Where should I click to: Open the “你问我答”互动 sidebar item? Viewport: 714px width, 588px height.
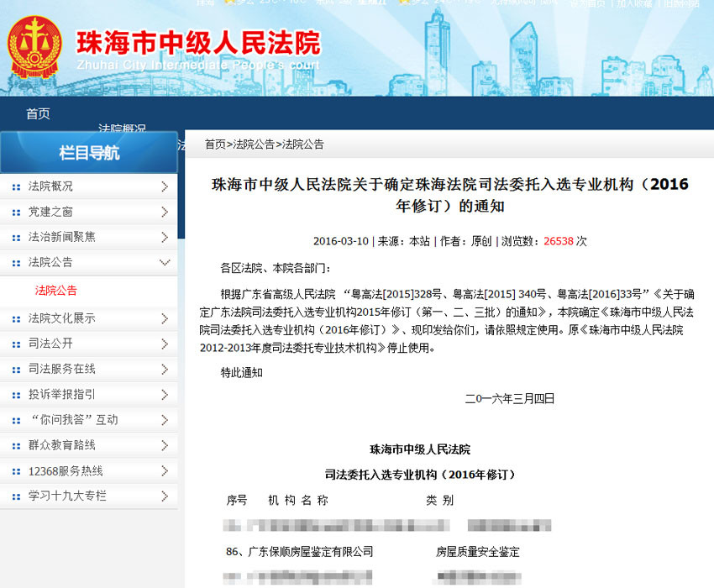74,420
